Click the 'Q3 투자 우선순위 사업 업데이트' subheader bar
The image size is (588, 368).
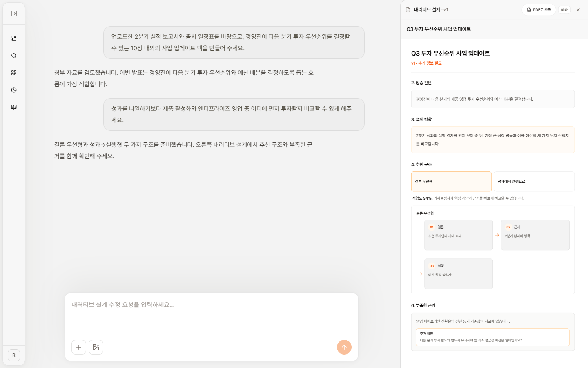pos(494,29)
